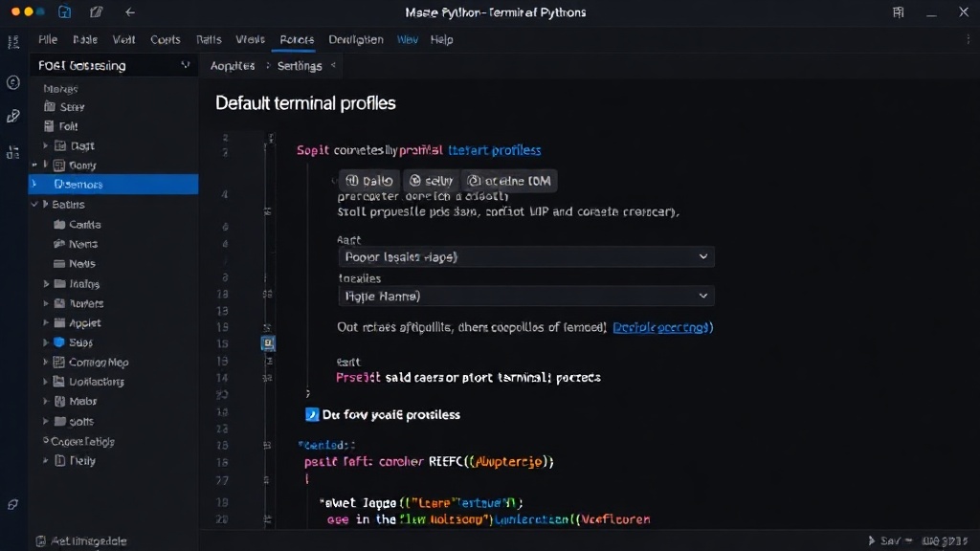
Task: Select the Dalto option button
Action: point(368,181)
